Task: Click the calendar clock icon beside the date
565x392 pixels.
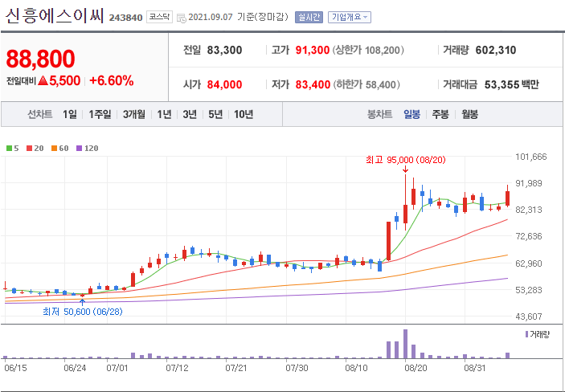Action: pos(182,18)
